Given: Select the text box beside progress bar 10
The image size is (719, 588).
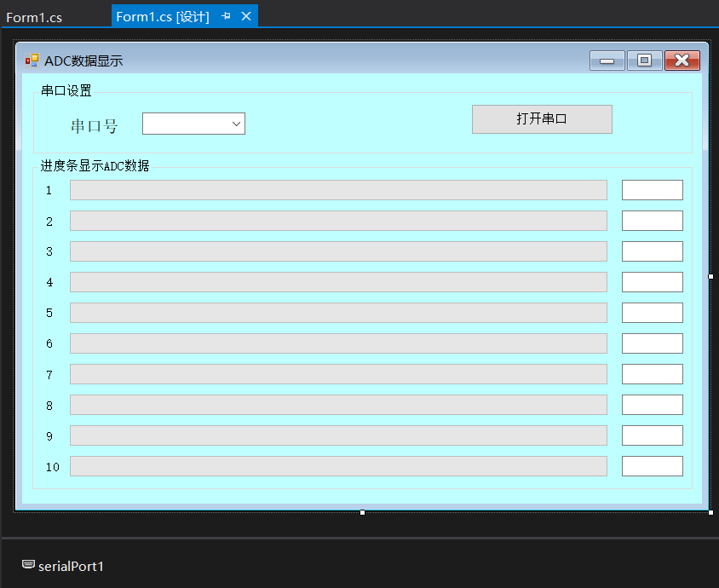Looking at the screenshot, I should (652, 465).
